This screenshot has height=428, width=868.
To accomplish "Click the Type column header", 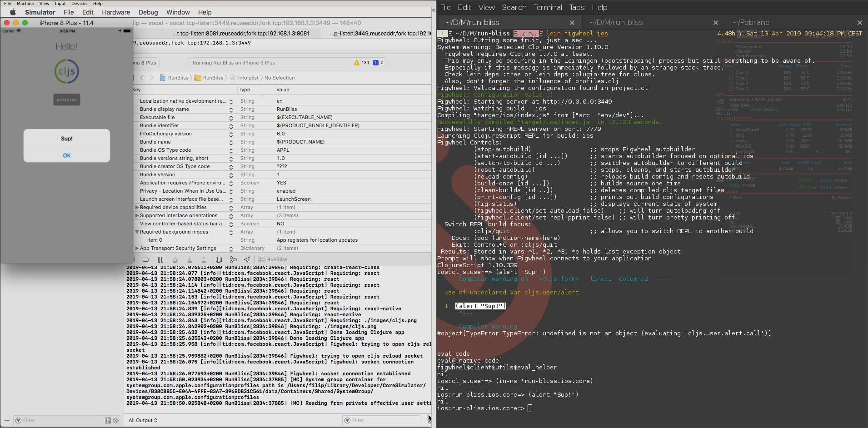I will point(244,90).
